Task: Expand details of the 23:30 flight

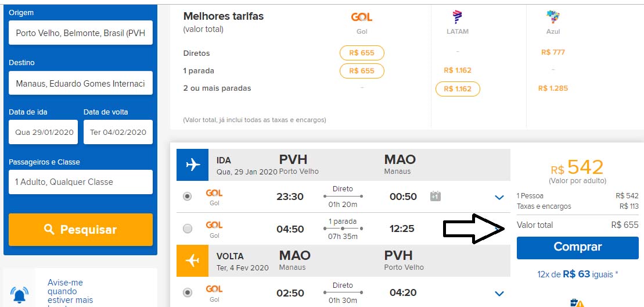Action: 499,197
